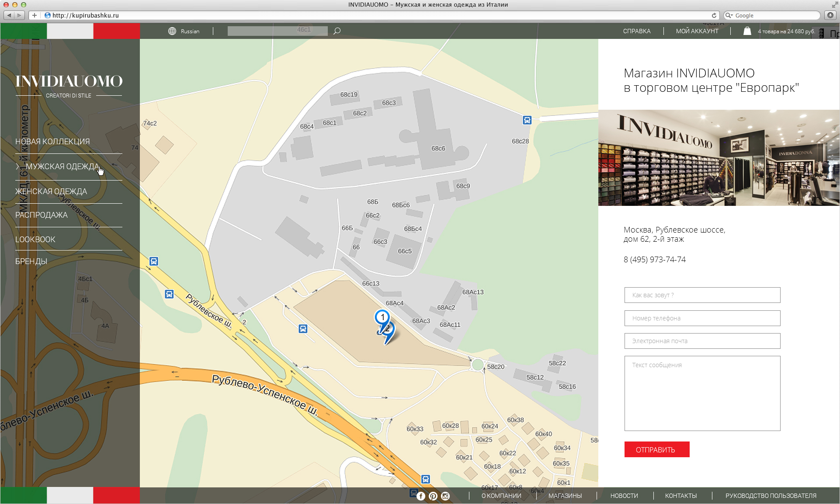Click the downloads icon in browser toolbar

pyautogui.click(x=830, y=15)
